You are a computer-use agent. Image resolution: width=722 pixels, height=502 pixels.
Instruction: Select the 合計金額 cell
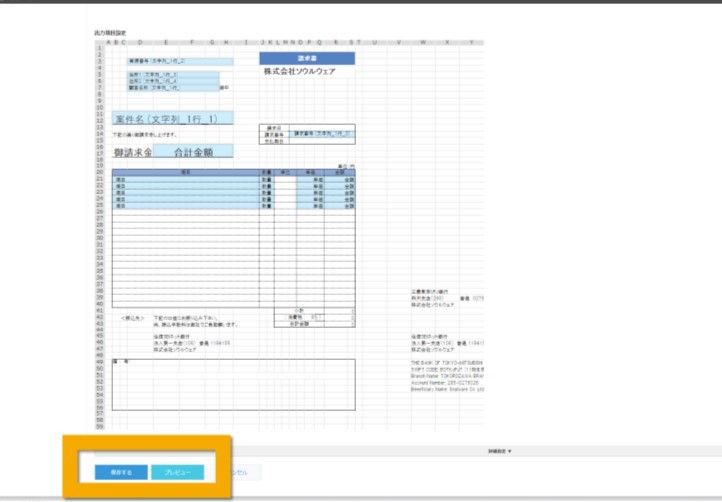point(193,152)
